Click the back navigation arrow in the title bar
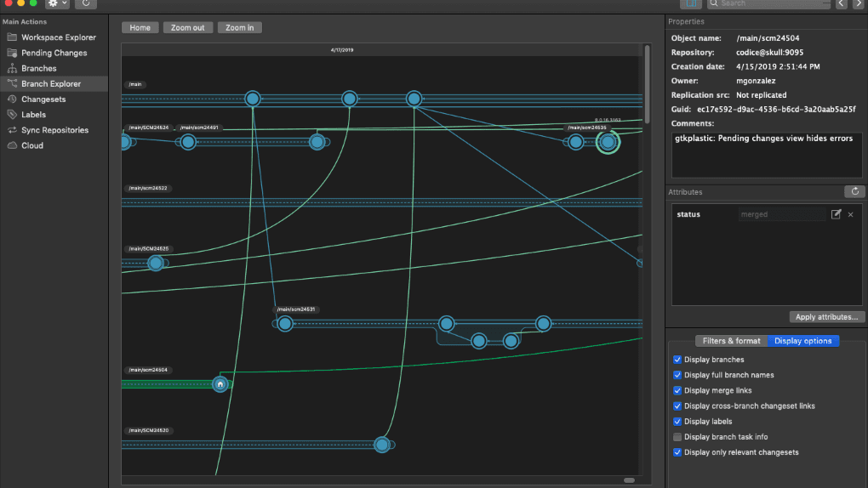Image resolution: width=868 pixels, height=488 pixels. point(842,3)
